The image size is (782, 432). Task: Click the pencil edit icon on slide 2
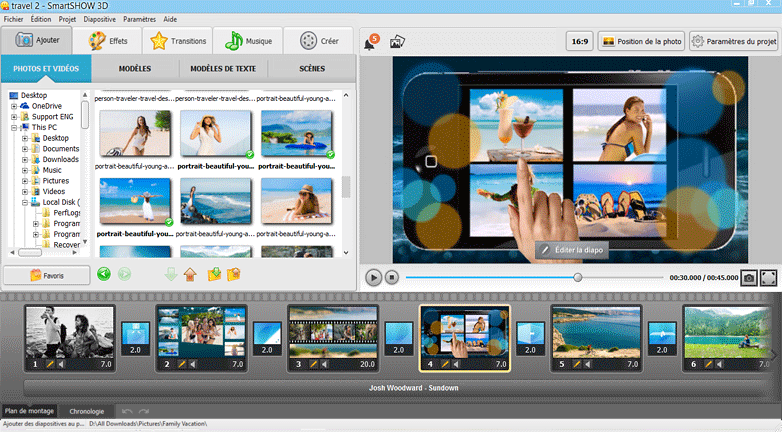coord(182,365)
